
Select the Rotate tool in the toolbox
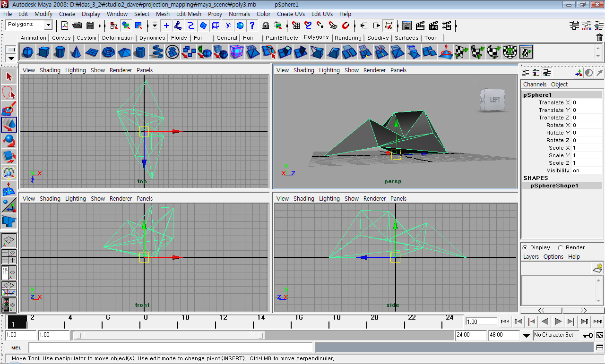point(9,141)
